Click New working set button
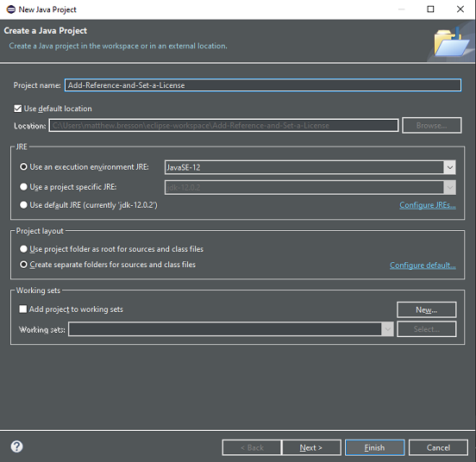476x462 pixels. [427, 309]
